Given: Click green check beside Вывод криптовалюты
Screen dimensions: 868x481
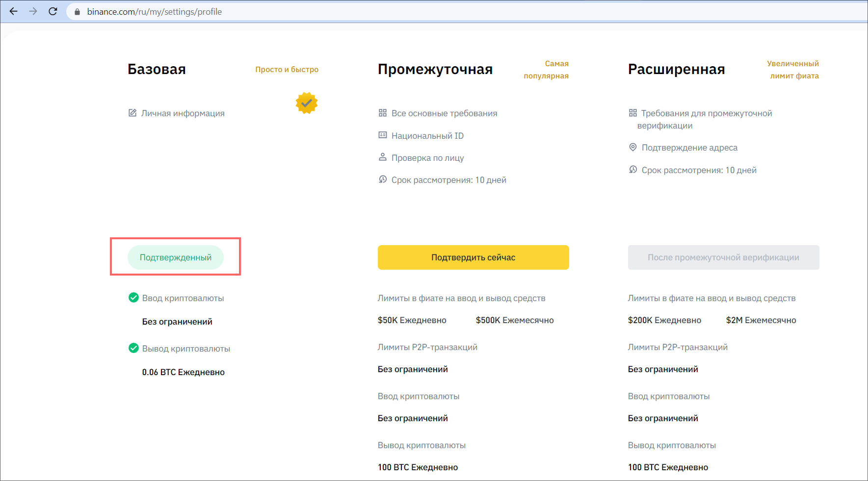Looking at the screenshot, I should pos(133,348).
